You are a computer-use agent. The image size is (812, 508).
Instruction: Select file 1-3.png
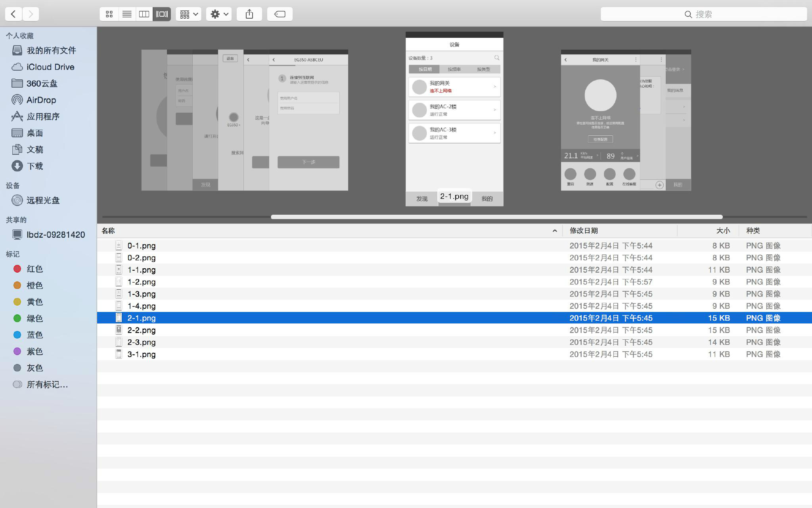(x=454, y=294)
